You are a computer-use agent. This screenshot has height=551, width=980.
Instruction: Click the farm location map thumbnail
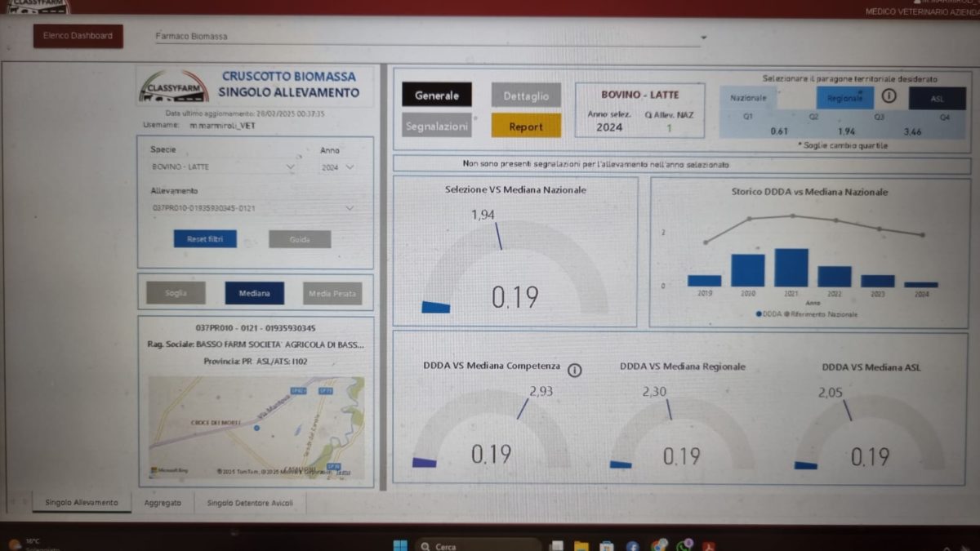256,426
